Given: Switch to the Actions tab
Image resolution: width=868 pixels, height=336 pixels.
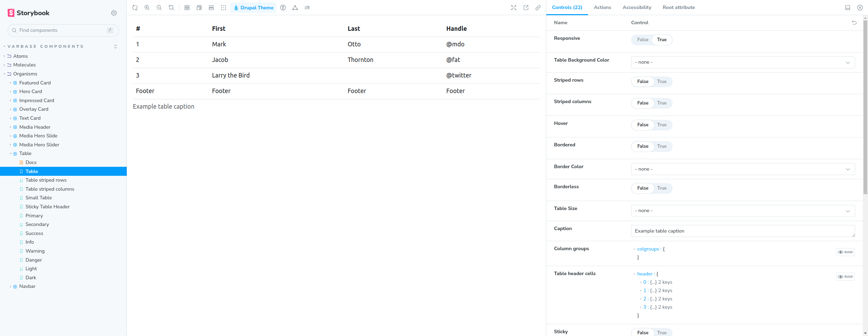Looking at the screenshot, I should (602, 7).
